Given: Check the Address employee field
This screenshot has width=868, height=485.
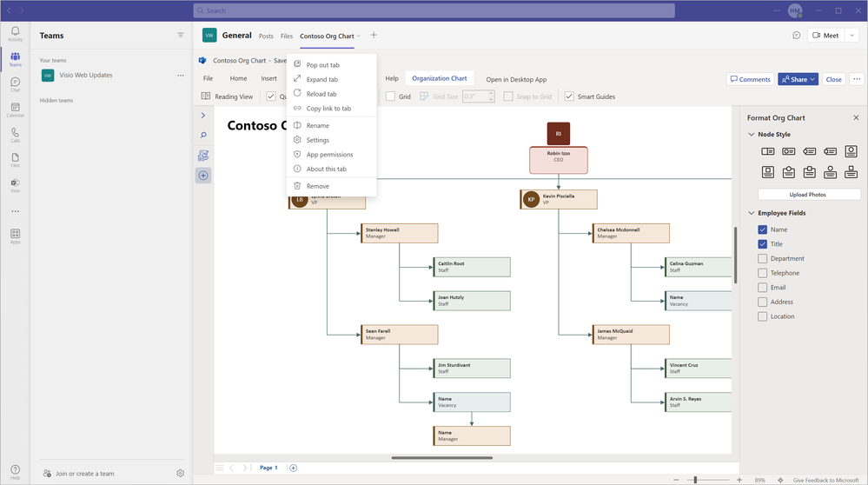Looking at the screenshot, I should (x=762, y=302).
